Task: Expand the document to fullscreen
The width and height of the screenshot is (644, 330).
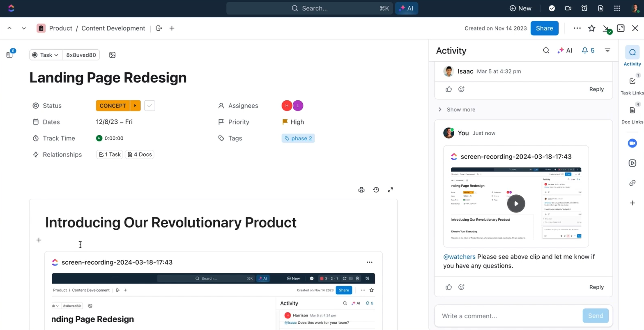Action: 390,190
